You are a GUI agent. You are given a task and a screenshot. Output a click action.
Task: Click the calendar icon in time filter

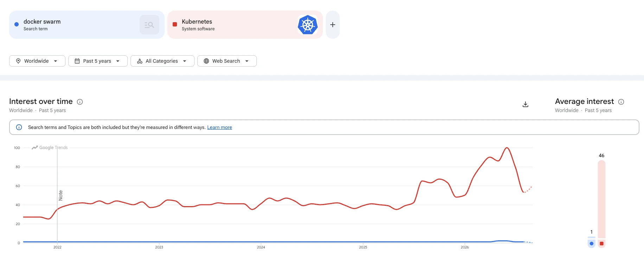point(77,61)
